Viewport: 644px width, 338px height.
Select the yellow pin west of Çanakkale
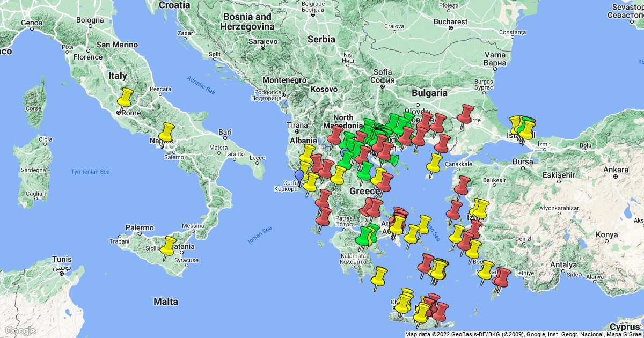[x=435, y=162]
